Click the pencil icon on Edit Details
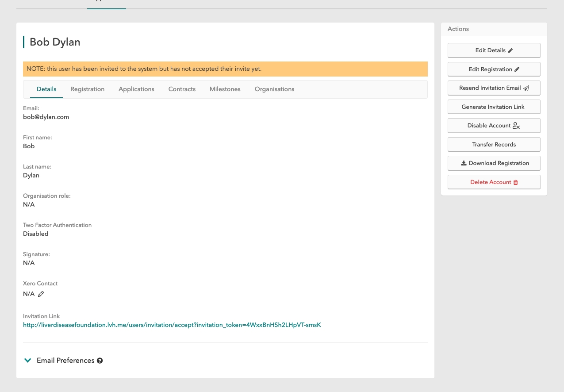 510,50
